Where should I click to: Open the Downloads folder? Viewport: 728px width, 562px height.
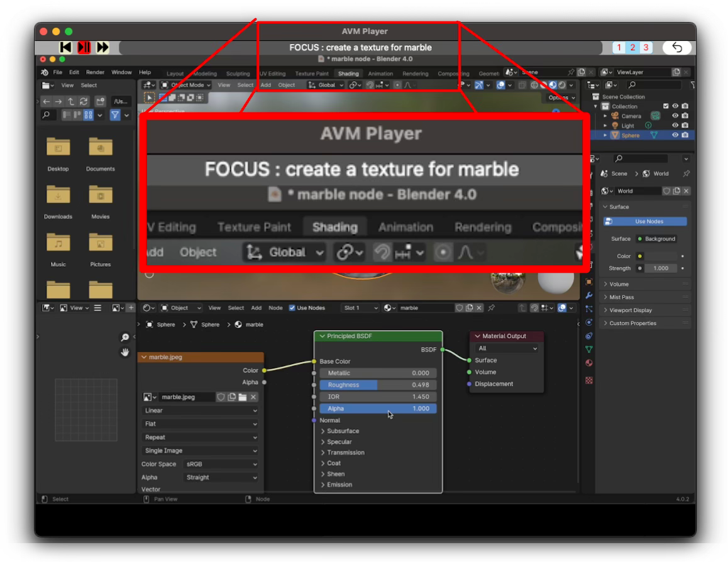[58, 201]
